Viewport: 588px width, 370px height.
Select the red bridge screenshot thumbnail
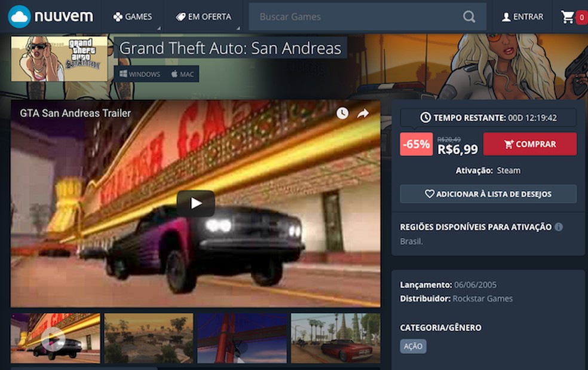click(242, 338)
